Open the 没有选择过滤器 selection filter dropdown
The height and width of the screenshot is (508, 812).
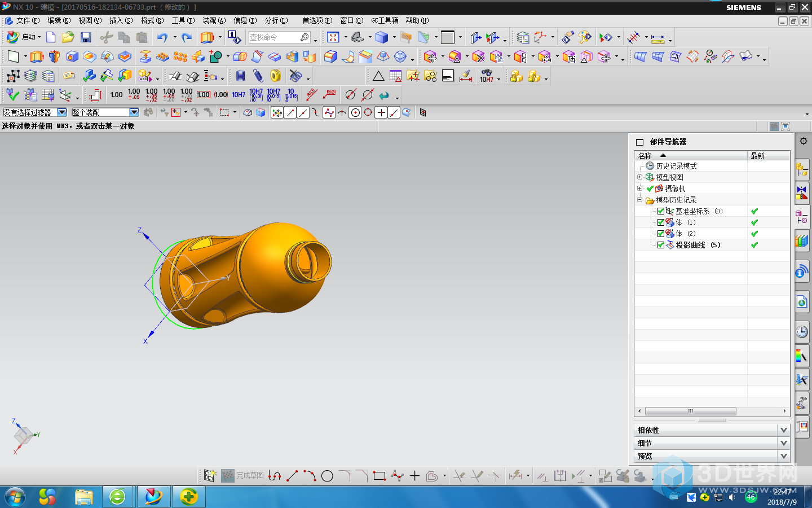[x=62, y=112]
